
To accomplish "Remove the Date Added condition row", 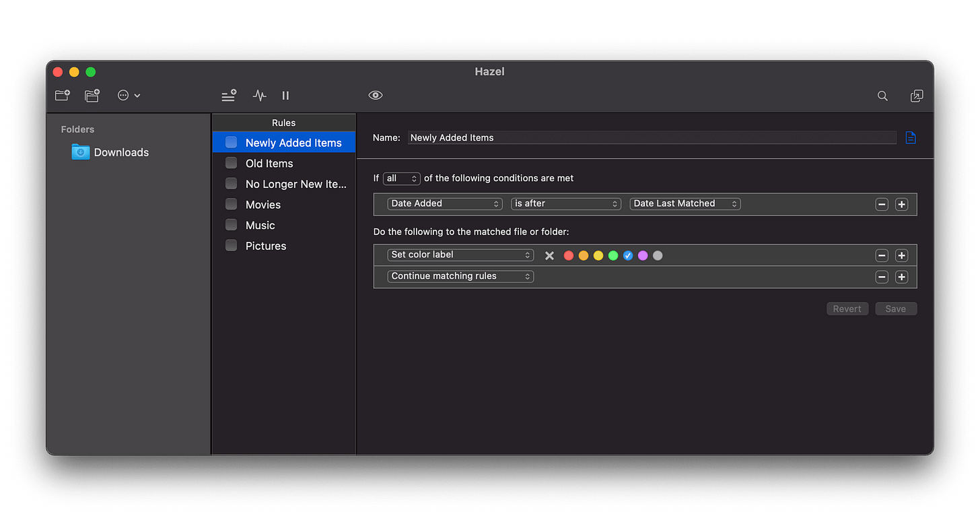I will coord(882,204).
